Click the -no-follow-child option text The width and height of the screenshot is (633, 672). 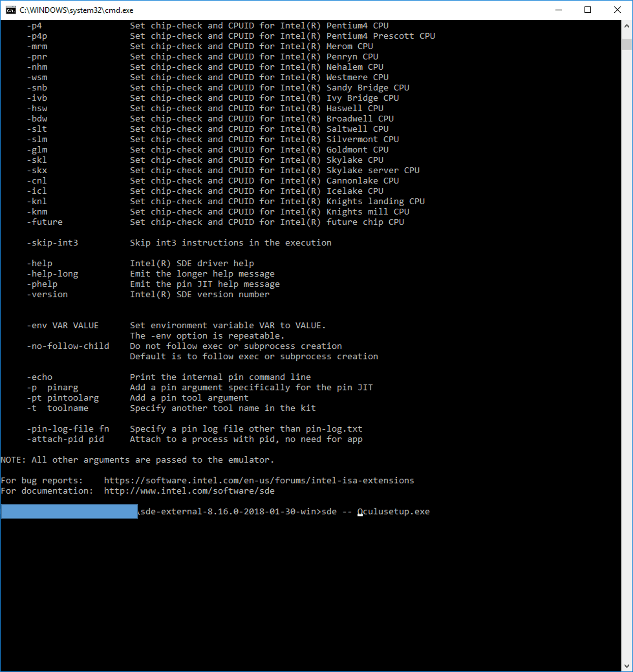point(68,346)
